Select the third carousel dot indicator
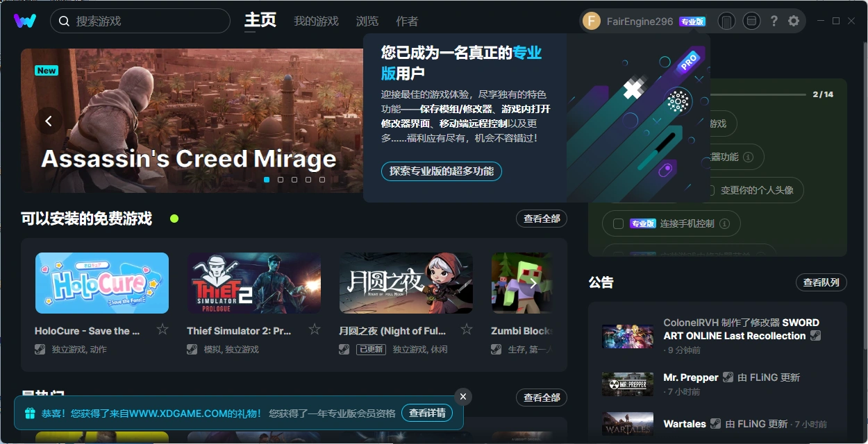The height and width of the screenshot is (444, 868). click(x=294, y=180)
